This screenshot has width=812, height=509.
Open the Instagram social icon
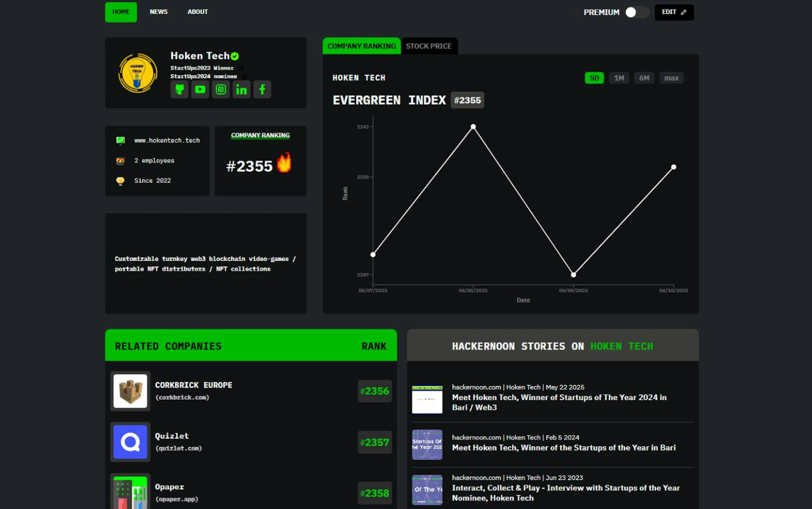pos(221,90)
